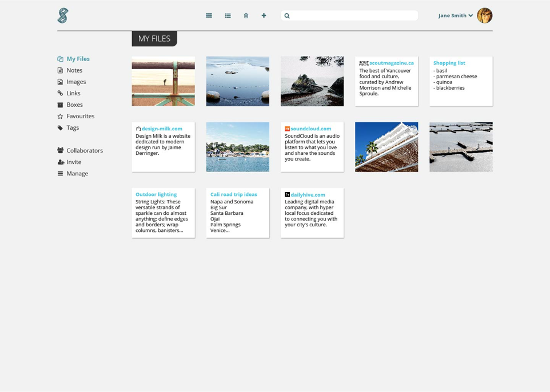Open My Files in sidebar
The height and width of the screenshot is (392, 550).
[x=74, y=59]
